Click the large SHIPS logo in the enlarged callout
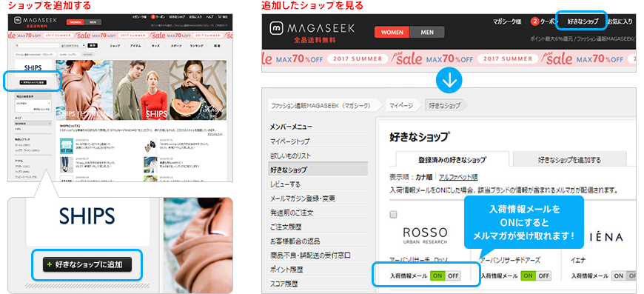This screenshot has height=294, width=644. tap(87, 216)
